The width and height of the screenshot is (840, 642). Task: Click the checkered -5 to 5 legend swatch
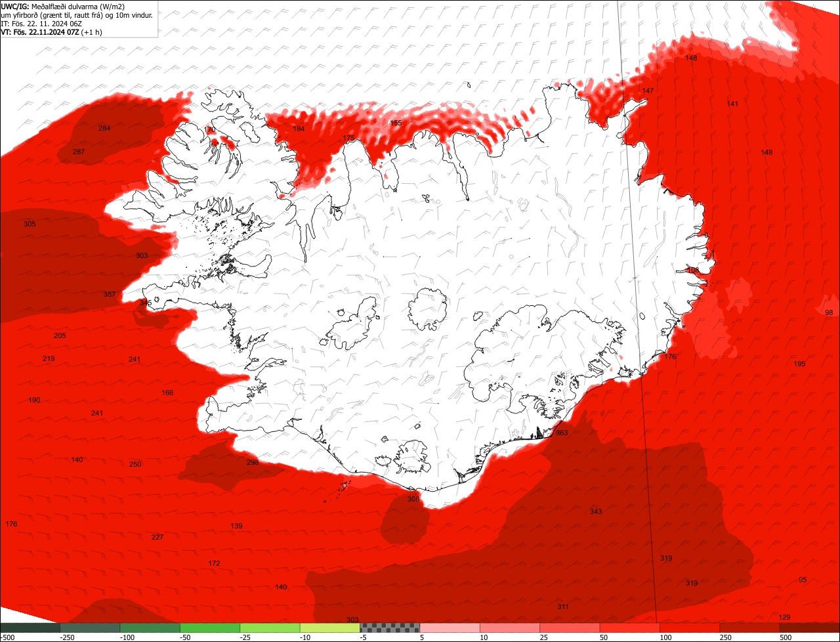pyautogui.click(x=390, y=628)
